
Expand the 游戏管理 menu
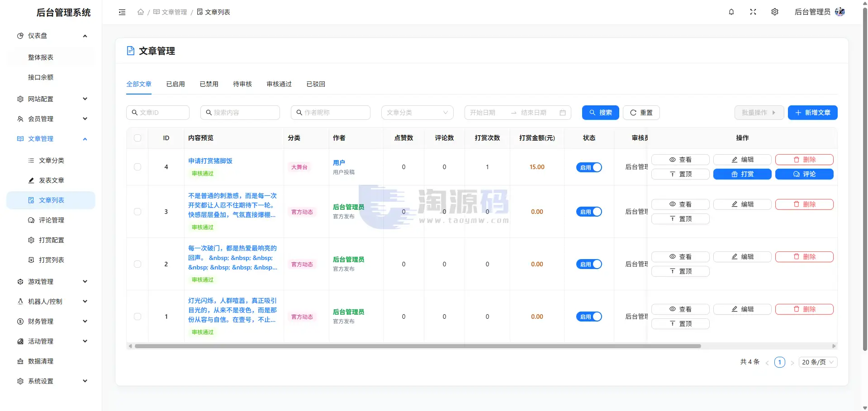click(x=51, y=282)
